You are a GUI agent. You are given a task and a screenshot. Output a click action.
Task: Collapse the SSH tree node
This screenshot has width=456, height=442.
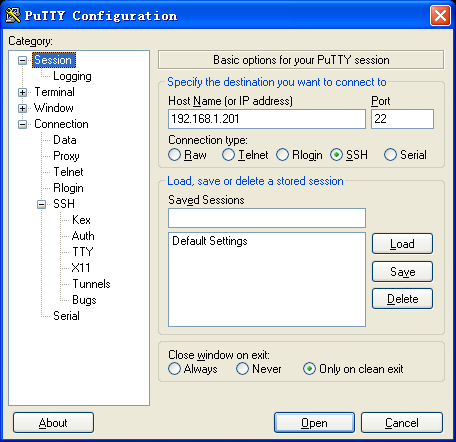pyautogui.click(x=41, y=204)
